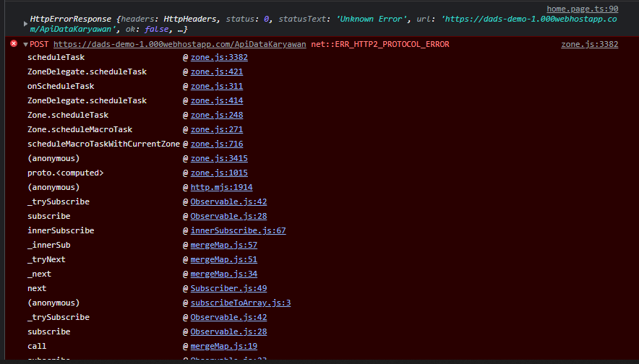Expand the HttpErrorResponse object arrow
The width and height of the screenshot is (639, 364).
25,24
